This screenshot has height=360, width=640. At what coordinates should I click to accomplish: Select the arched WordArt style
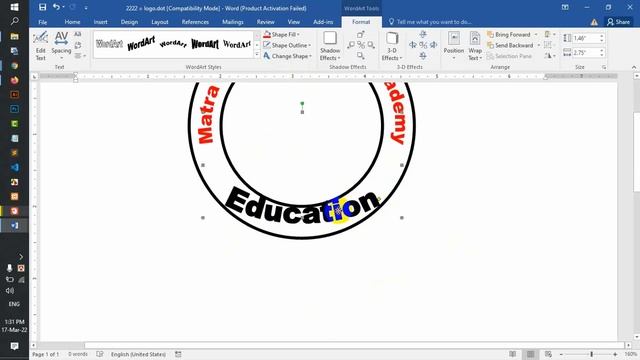[x=173, y=44]
